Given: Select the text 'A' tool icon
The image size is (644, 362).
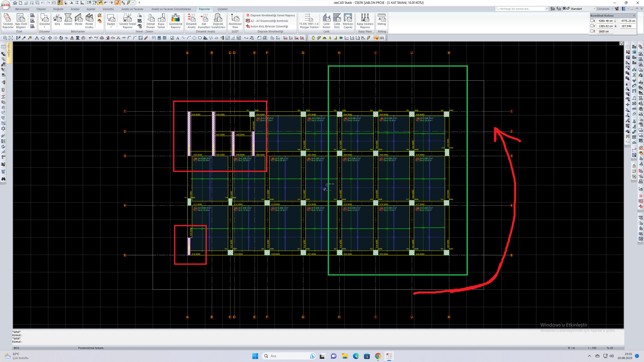Looking at the screenshot, I should coord(178,38).
